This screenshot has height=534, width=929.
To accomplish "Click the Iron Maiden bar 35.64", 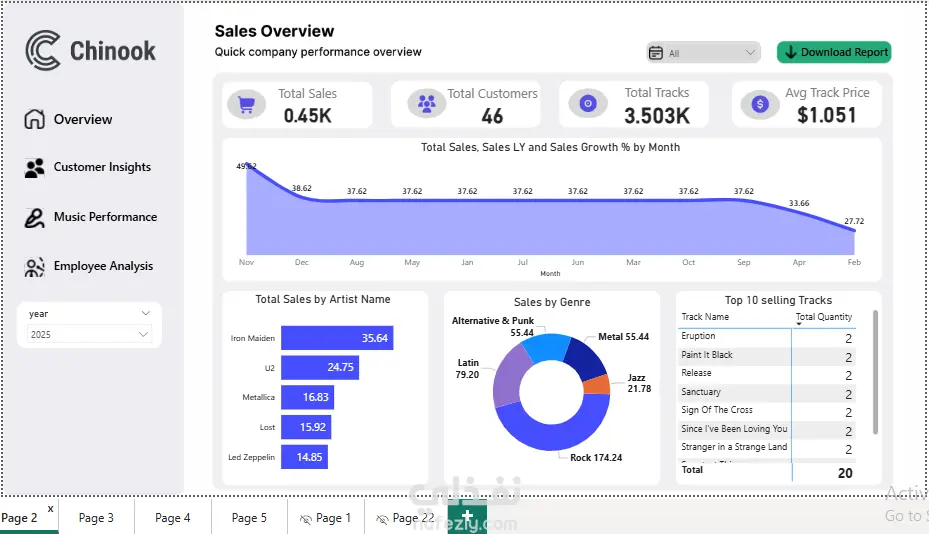I will pos(337,338).
